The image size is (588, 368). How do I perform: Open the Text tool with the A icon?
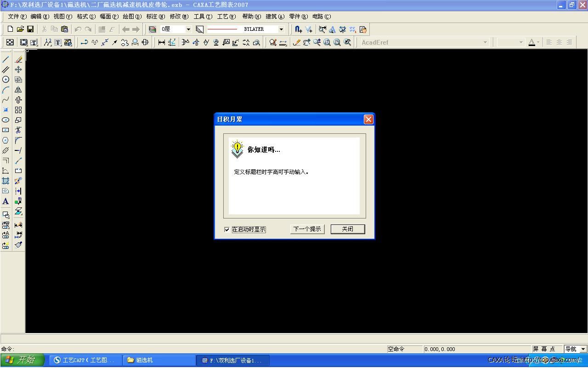coord(6,201)
